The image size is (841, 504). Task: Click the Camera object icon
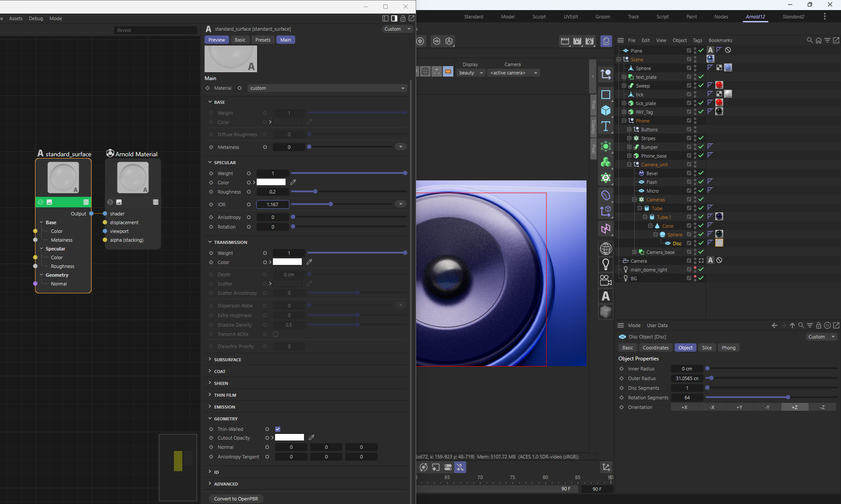[x=606, y=280]
